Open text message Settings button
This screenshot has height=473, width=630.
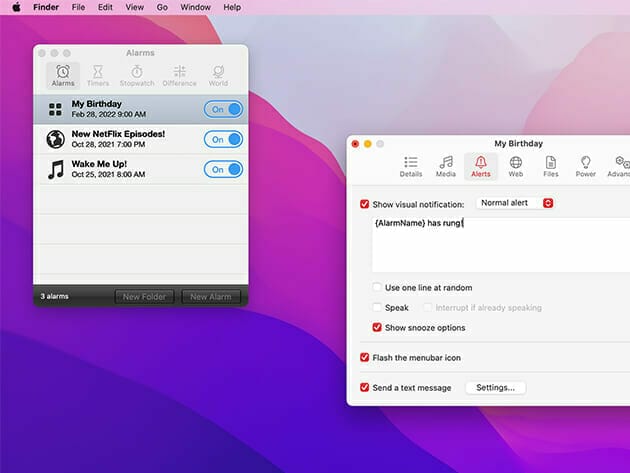pos(495,388)
